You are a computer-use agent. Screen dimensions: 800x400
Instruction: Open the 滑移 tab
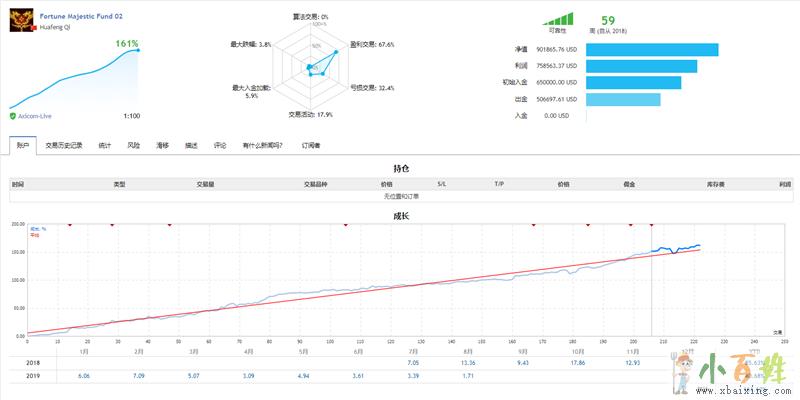(162, 145)
